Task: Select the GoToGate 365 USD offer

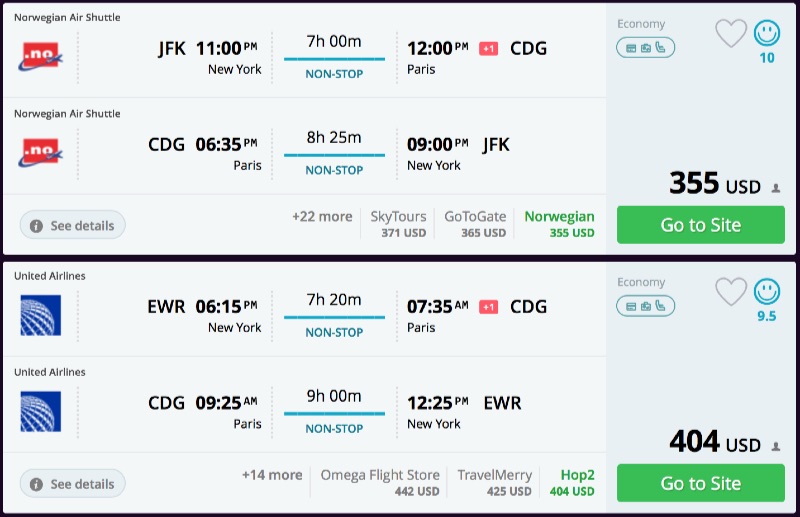Action: 475,224
